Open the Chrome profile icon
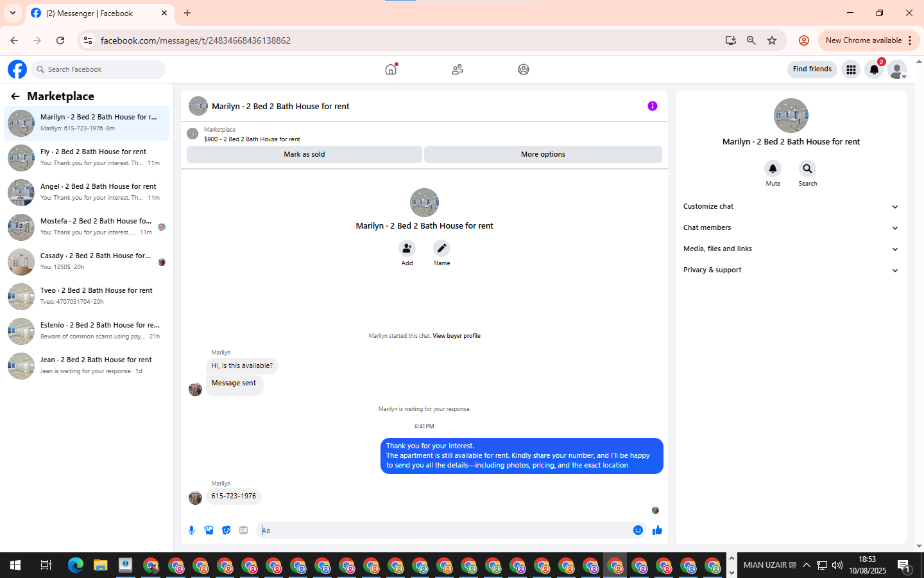The height and width of the screenshot is (578, 924). coord(803,40)
